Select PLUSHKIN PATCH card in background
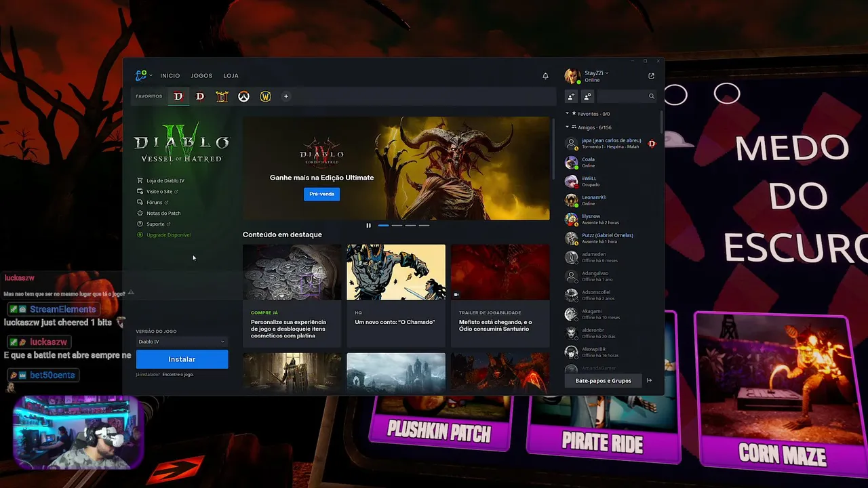 point(439,424)
